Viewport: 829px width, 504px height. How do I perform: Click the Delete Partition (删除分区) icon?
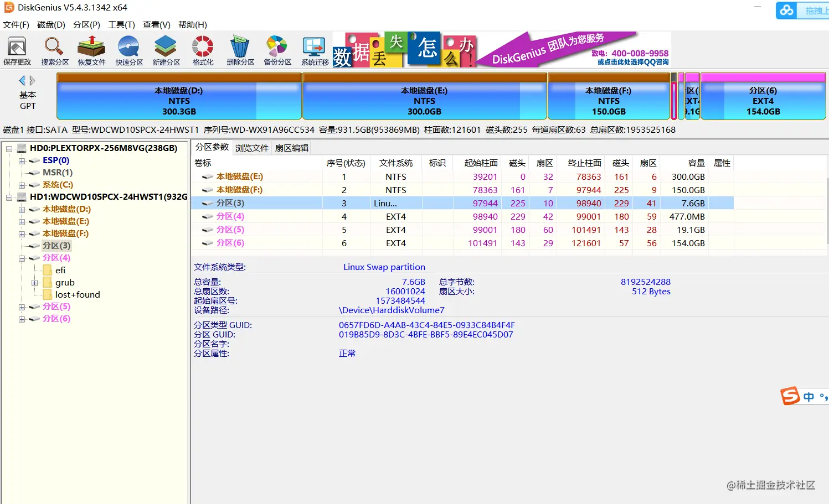pyautogui.click(x=240, y=50)
